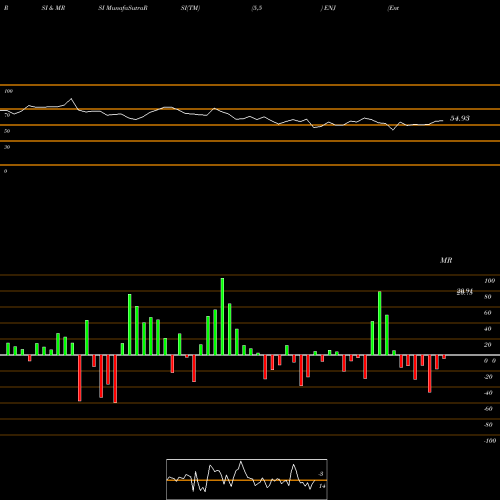Click the '14' label in mini chart
The height and width of the screenshot is (500, 500).
322,486
